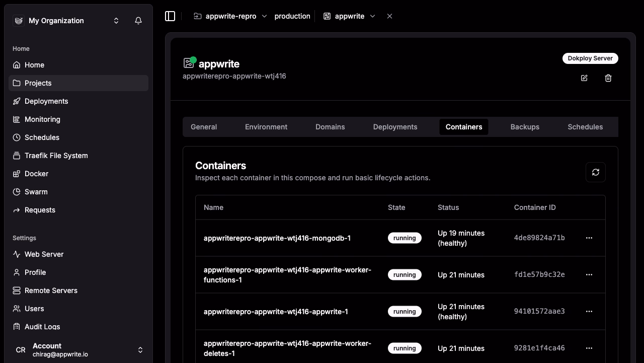Switch to the Backups tab

coord(525,127)
